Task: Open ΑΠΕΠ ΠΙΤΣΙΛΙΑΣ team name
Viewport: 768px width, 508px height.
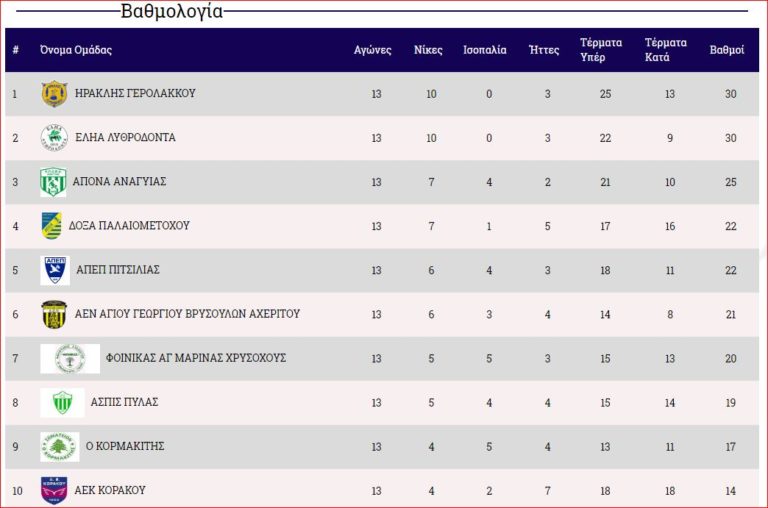Action: (x=118, y=269)
